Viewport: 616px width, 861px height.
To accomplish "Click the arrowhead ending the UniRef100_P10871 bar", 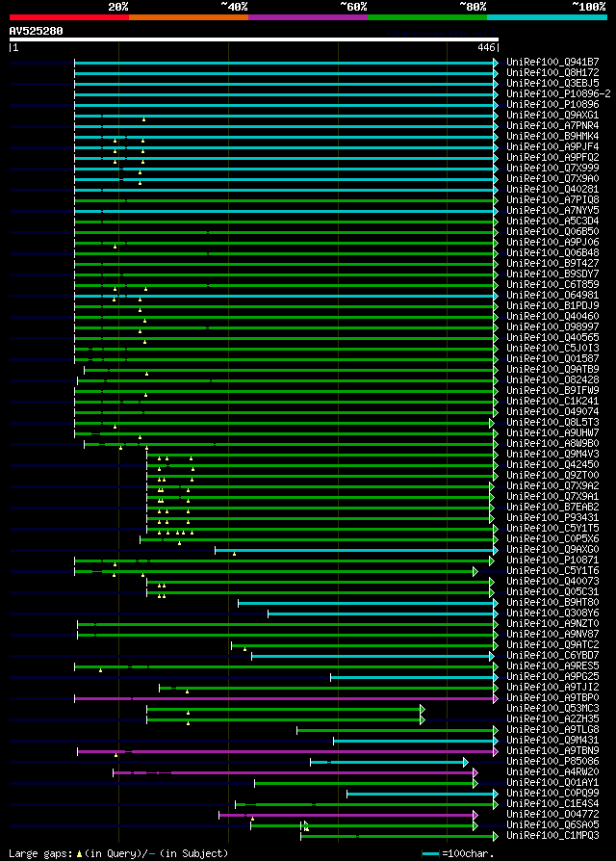I will pyautogui.click(x=492, y=561).
